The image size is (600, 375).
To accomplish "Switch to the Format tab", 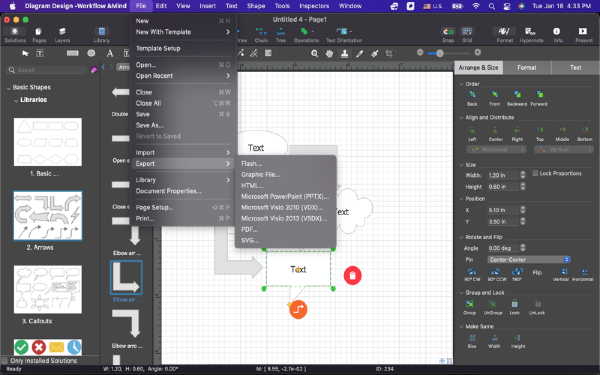I will [527, 67].
